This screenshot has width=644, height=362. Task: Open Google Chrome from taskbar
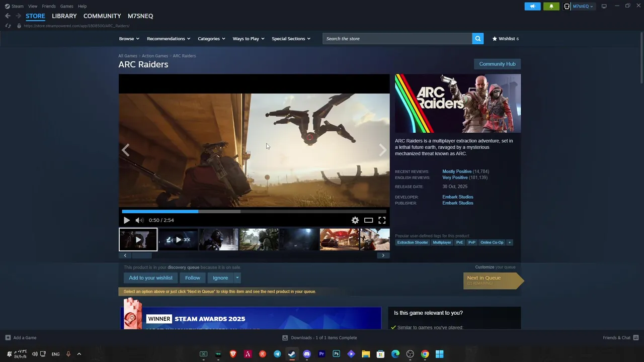click(x=425, y=354)
